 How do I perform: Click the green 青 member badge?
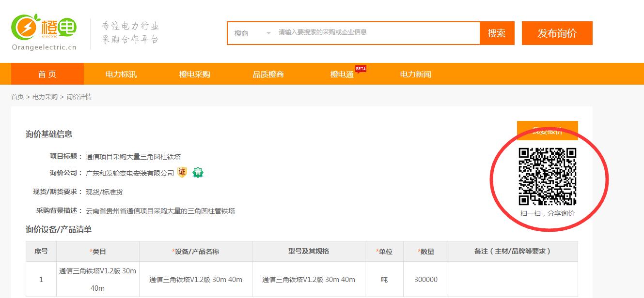[x=198, y=172]
